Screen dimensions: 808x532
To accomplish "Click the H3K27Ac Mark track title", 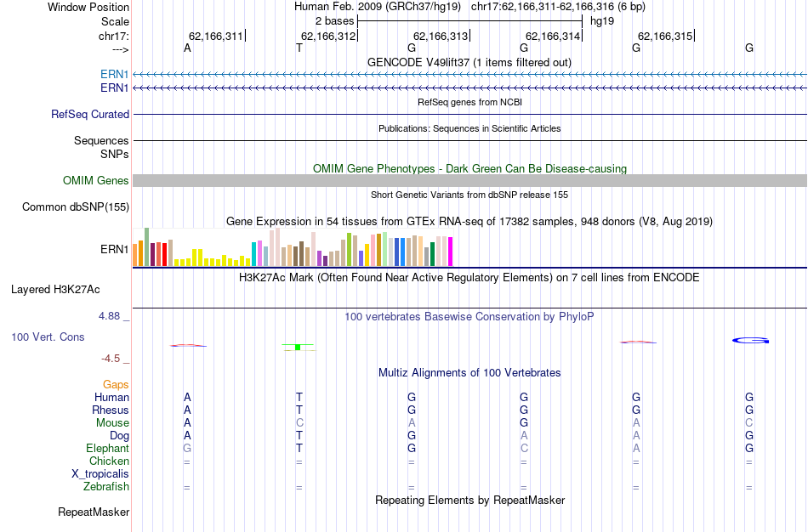I will [469, 278].
